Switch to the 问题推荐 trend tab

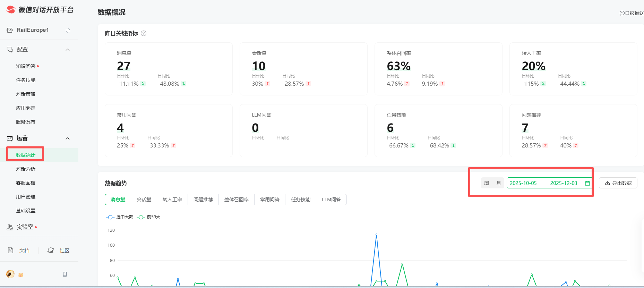[x=203, y=200]
